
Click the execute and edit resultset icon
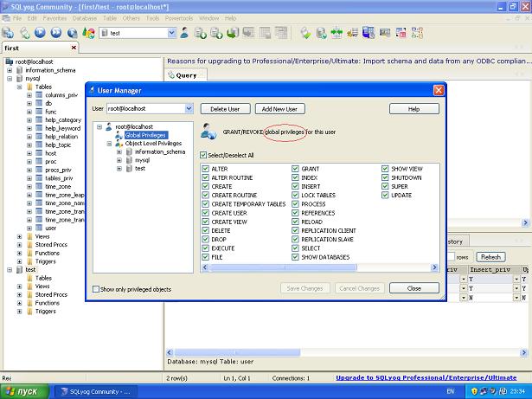click(72, 33)
